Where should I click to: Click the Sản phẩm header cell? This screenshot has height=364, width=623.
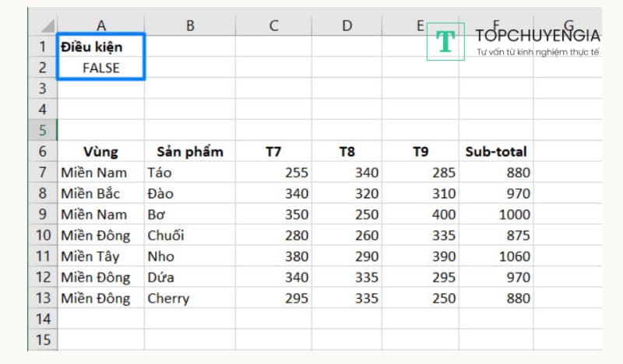tap(189, 152)
